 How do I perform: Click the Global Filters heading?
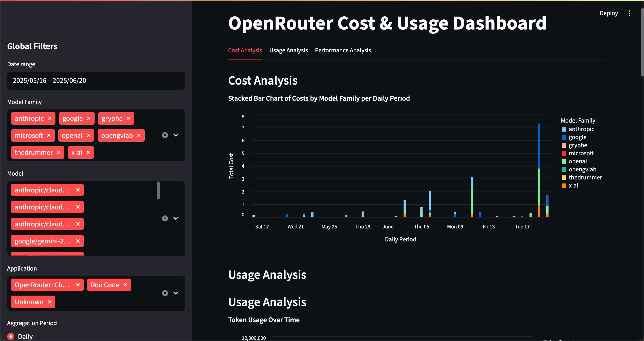(32, 46)
